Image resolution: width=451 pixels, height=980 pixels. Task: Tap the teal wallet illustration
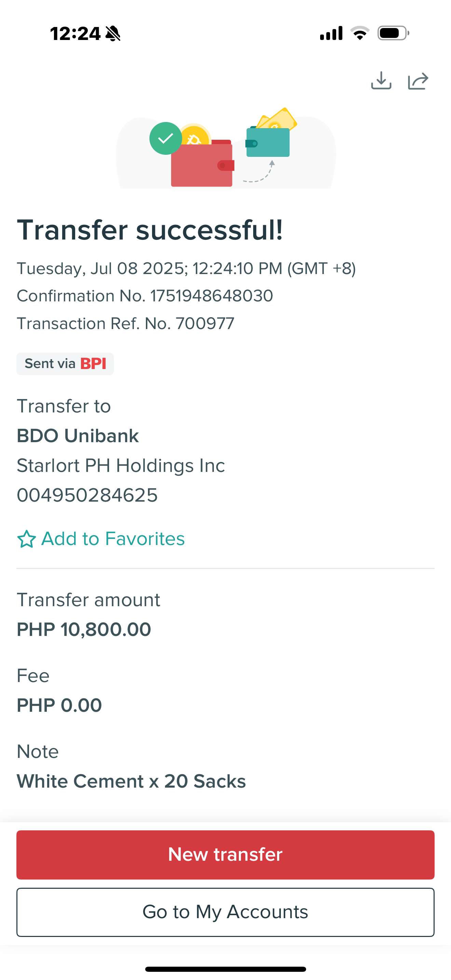[268, 142]
